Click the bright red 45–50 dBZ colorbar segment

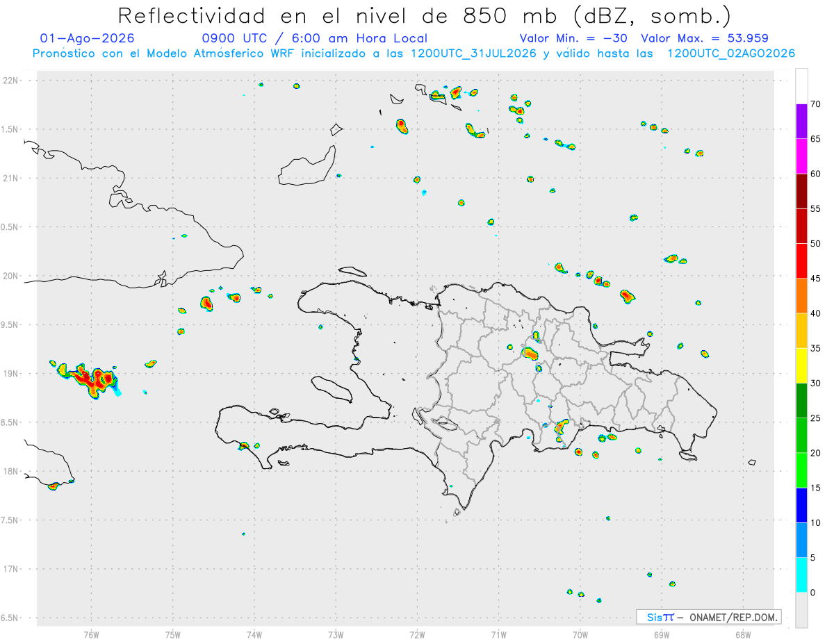[801, 261]
